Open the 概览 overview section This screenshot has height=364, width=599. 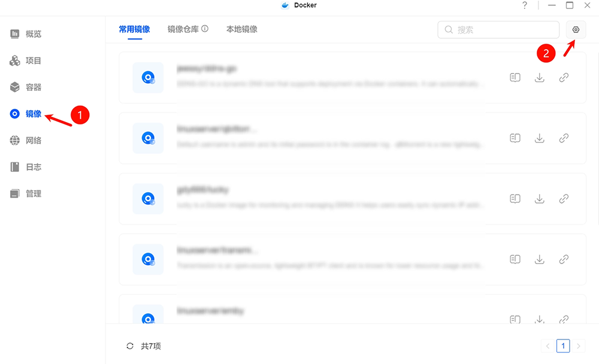(x=26, y=34)
